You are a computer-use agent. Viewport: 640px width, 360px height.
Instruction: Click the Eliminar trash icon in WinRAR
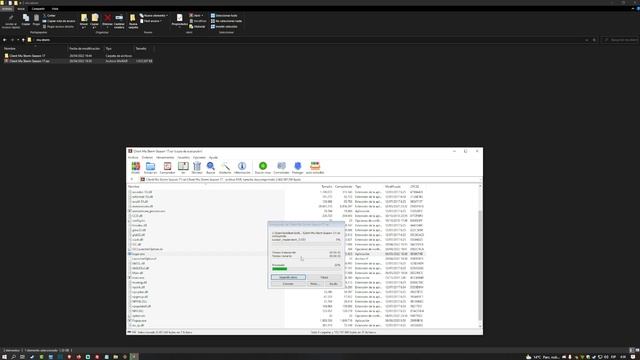(197, 168)
